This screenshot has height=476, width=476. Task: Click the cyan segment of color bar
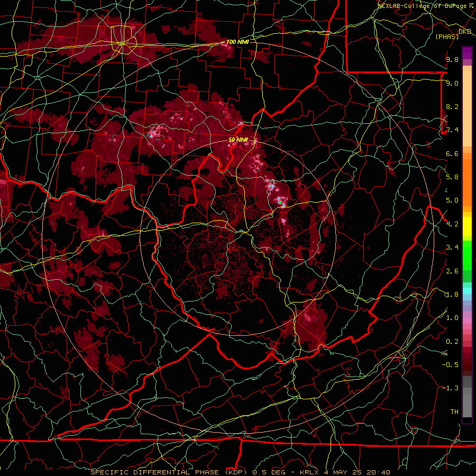pos(467,291)
